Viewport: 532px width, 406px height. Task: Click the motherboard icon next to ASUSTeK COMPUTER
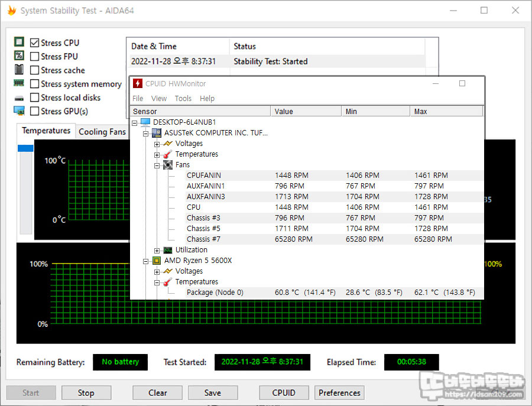[157, 132]
